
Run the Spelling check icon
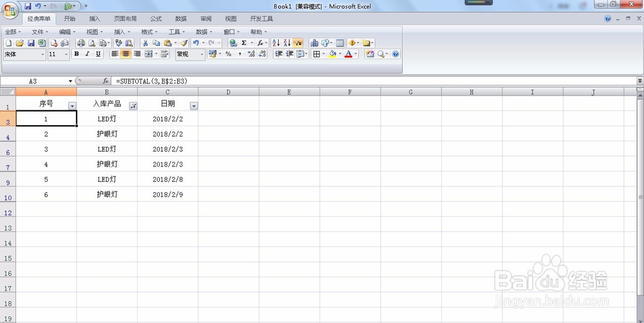click(x=118, y=43)
